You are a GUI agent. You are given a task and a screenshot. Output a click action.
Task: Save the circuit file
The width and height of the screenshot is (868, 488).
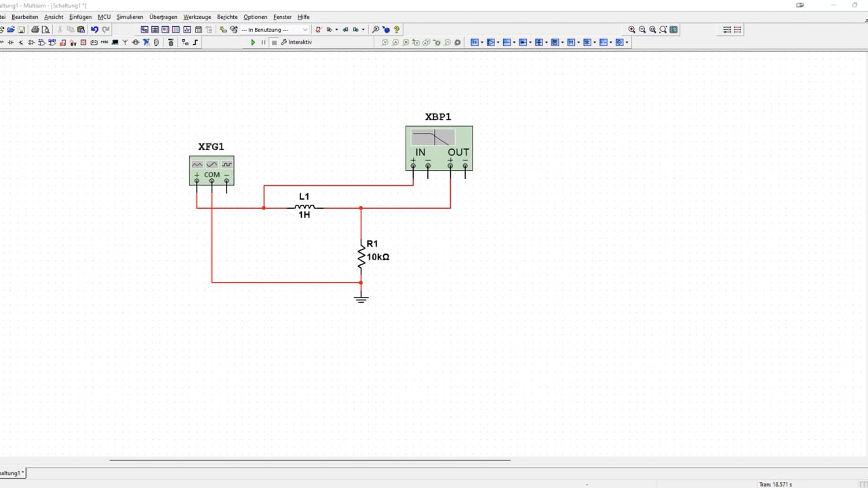[22, 30]
